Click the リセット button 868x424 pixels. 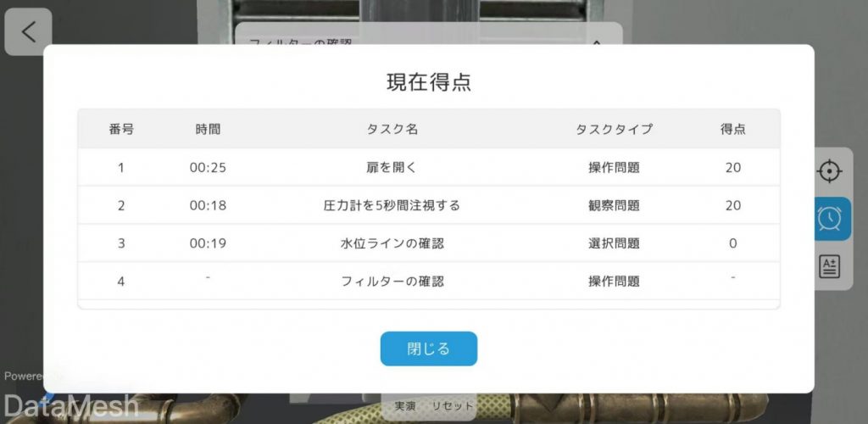(x=453, y=406)
